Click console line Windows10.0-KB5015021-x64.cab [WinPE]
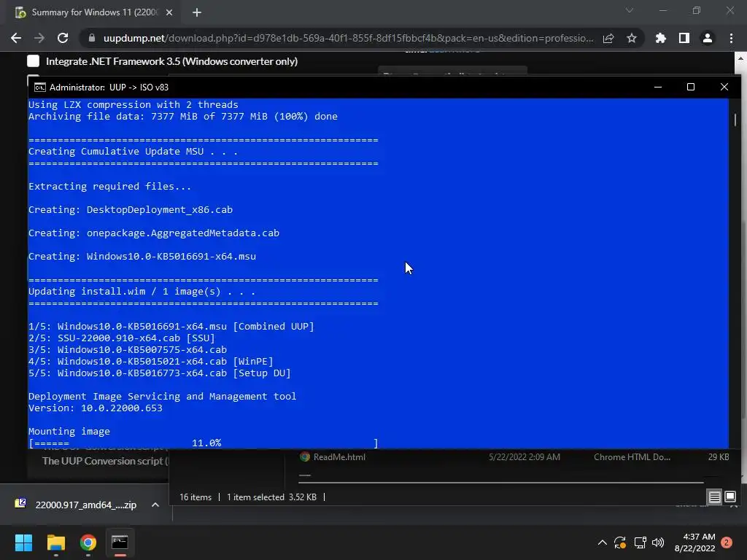The width and height of the screenshot is (747, 560). click(150, 362)
